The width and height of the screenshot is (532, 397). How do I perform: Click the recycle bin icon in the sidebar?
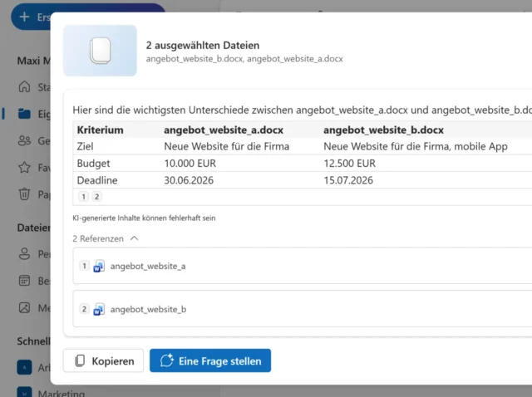24,194
